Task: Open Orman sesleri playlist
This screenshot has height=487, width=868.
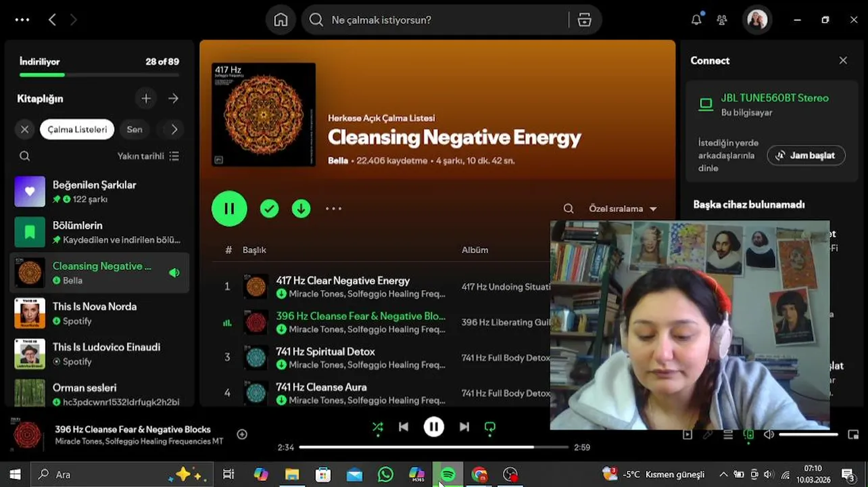Action: [99, 392]
